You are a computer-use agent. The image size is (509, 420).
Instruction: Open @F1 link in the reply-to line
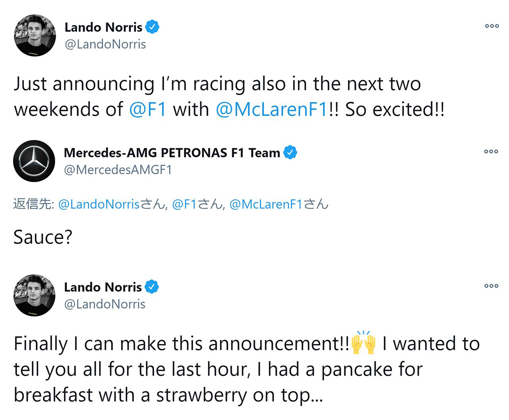[185, 204]
